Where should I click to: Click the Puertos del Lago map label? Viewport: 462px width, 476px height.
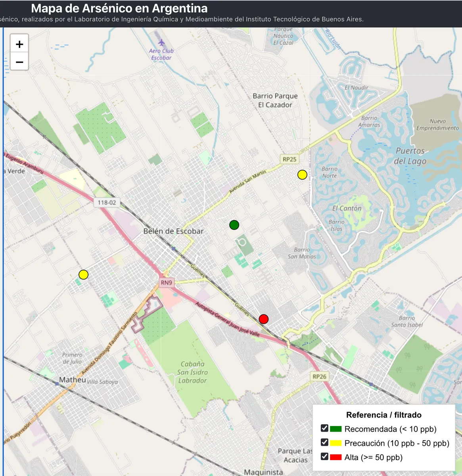click(x=410, y=156)
